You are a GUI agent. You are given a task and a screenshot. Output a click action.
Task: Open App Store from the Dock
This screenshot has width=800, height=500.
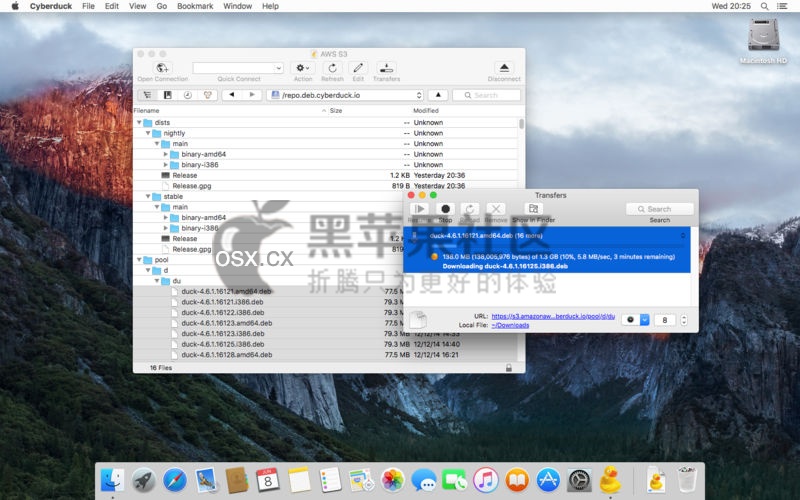pyautogui.click(x=548, y=480)
